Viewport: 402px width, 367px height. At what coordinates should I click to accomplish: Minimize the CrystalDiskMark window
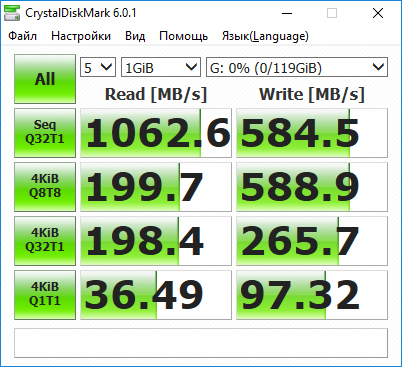pos(287,13)
